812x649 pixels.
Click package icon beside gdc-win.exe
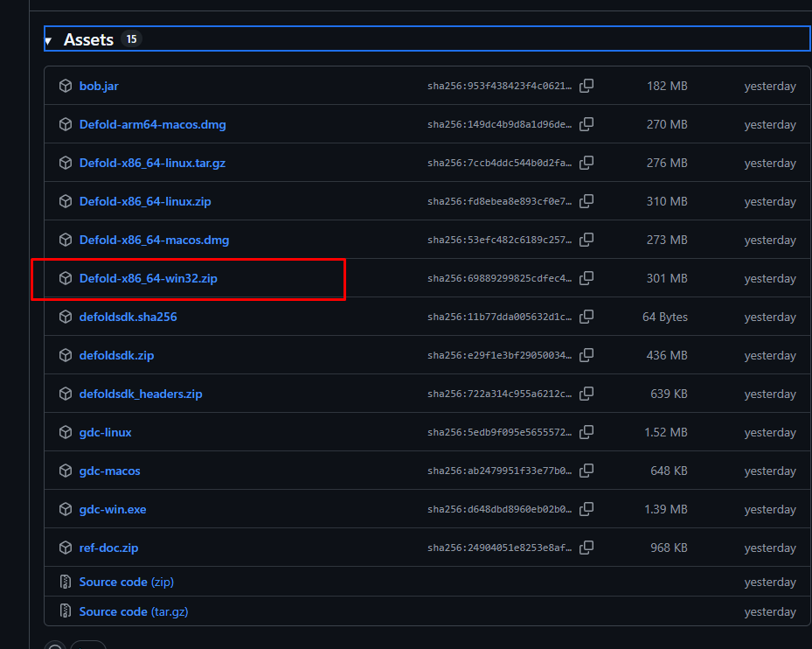tap(66, 509)
